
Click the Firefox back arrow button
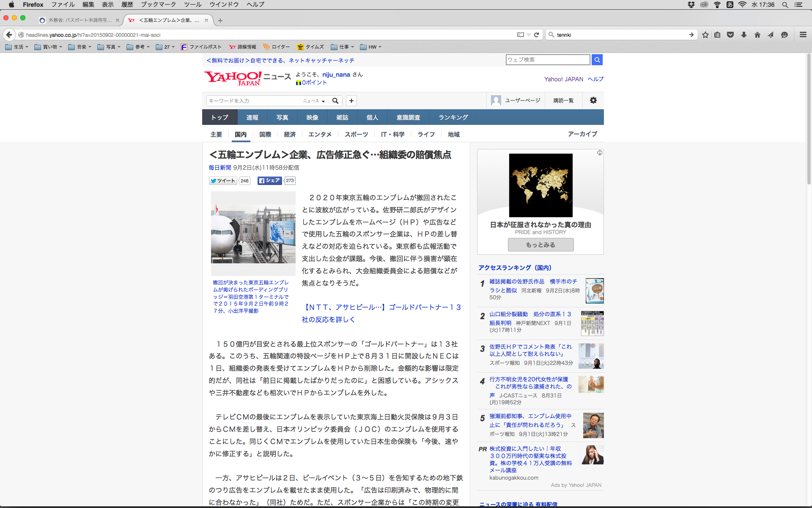click(x=9, y=35)
